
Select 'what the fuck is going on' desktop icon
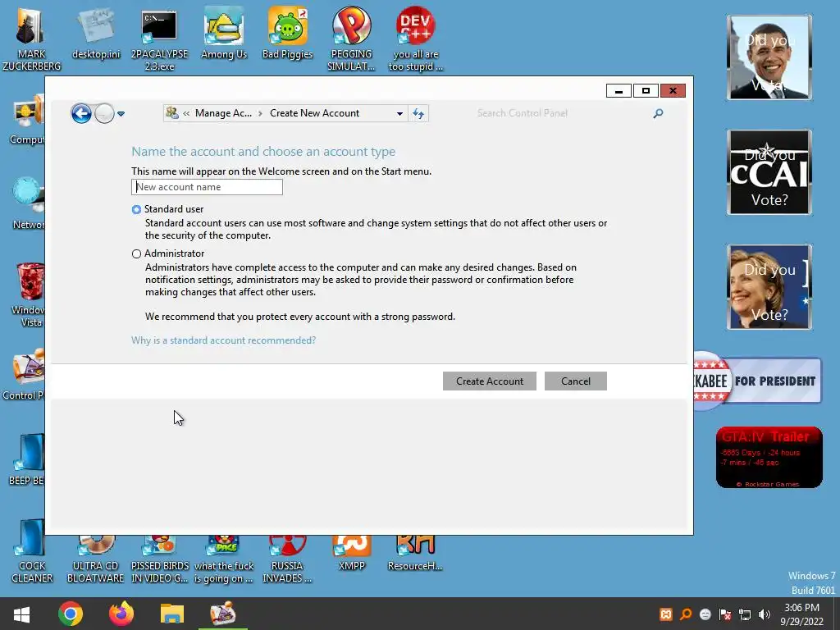coord(224,559)
